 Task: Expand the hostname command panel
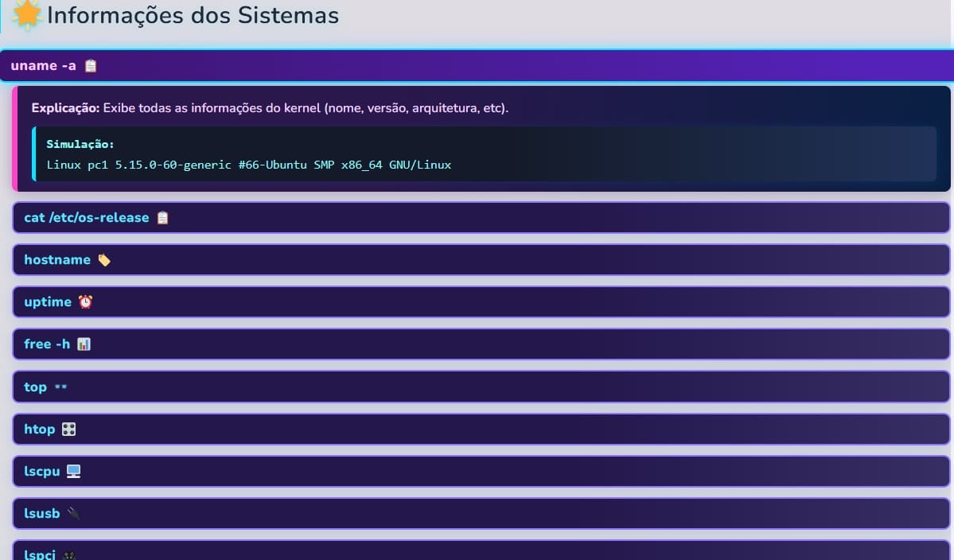pyautogui.click(x=318, y=259)
